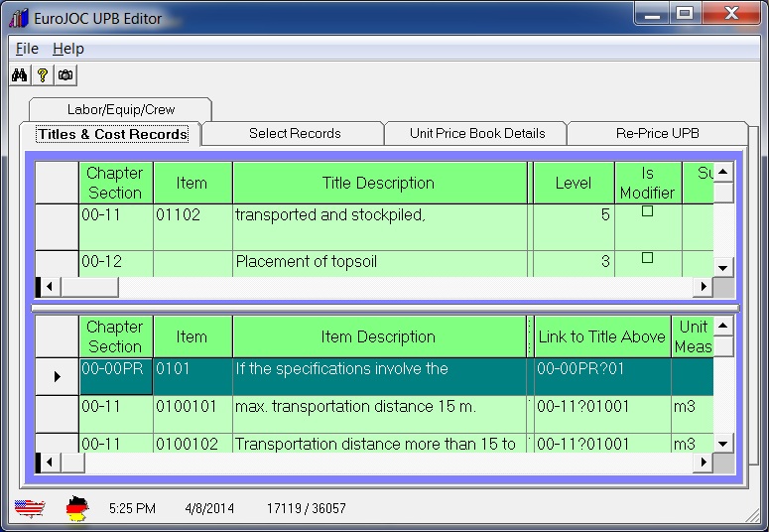Click the Title Description column header
The width and height of the screenshot is (769, 532).
[x=378, y=183]
